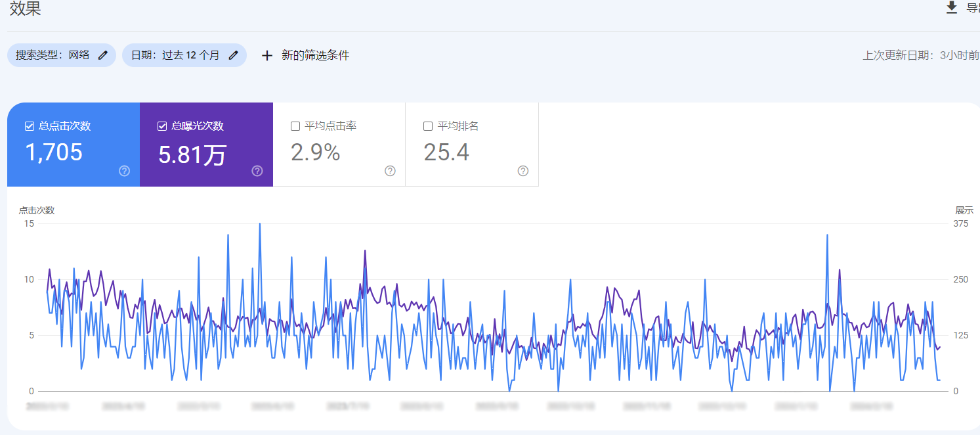Uncheck the 总曝光次数 checkbox
This screenshot has width=980, height=435.
(162, 126)
